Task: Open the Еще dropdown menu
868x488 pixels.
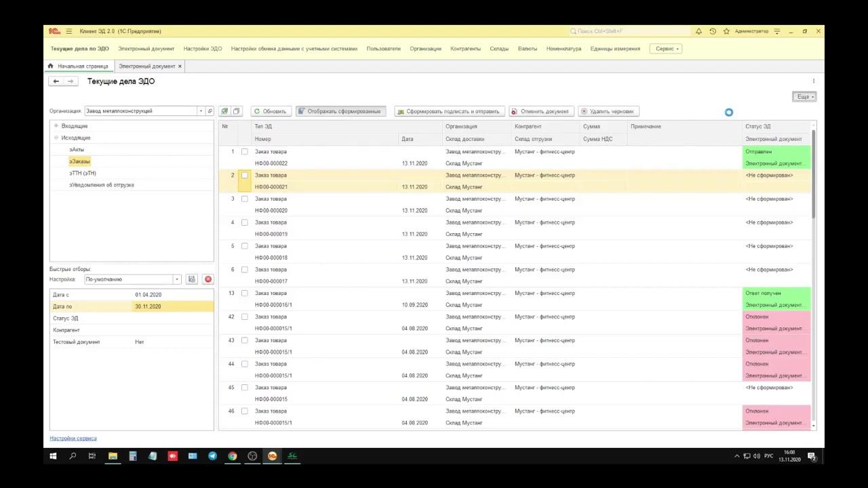Action: coord(804,97)
